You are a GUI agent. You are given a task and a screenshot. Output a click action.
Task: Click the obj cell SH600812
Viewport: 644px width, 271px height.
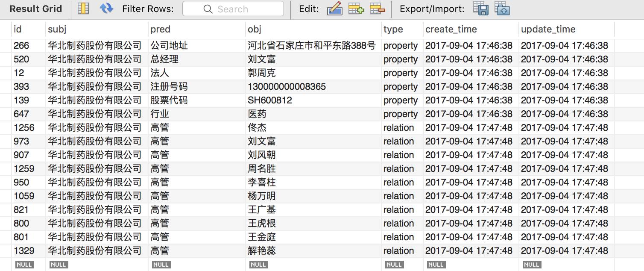pos(313,100)
